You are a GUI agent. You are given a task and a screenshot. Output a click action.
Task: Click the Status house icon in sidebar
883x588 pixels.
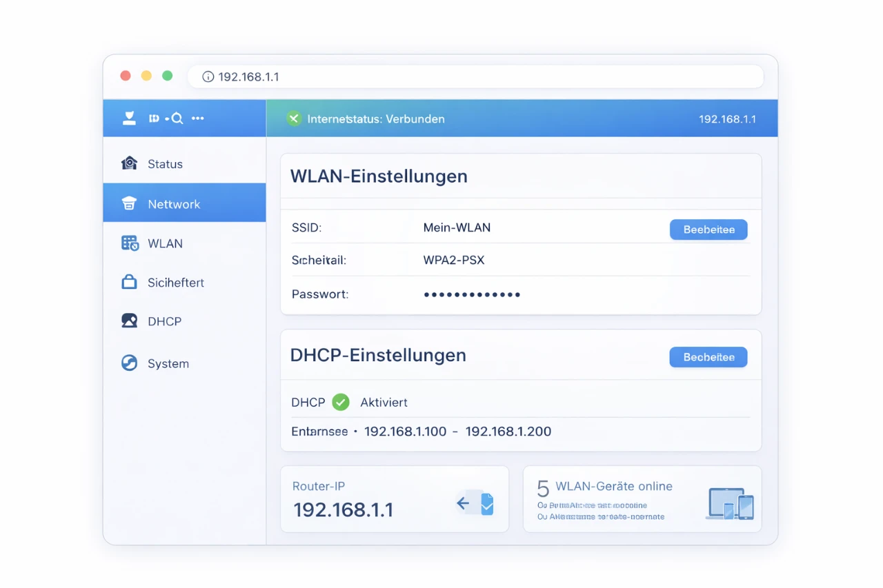point(129,163)
